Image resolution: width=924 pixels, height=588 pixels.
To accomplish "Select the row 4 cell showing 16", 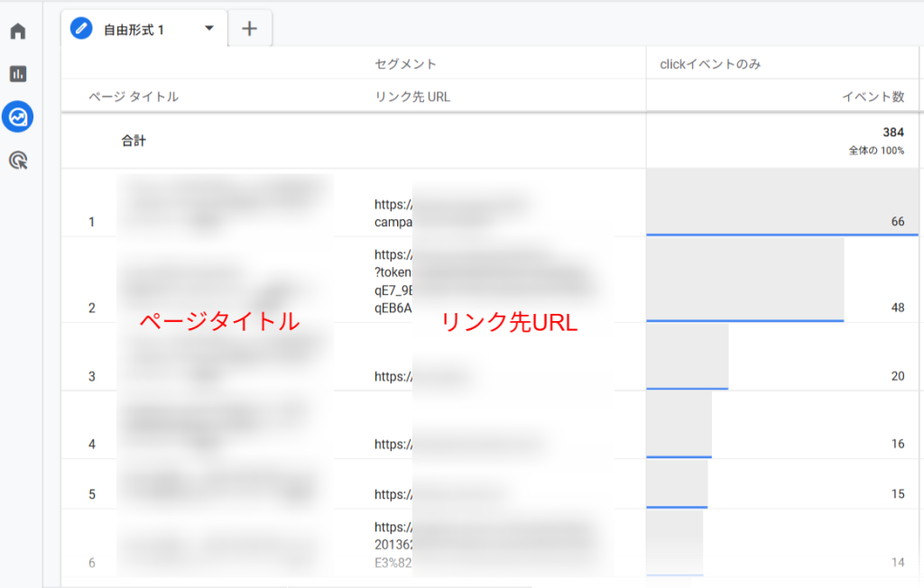I will click(897, 444).
